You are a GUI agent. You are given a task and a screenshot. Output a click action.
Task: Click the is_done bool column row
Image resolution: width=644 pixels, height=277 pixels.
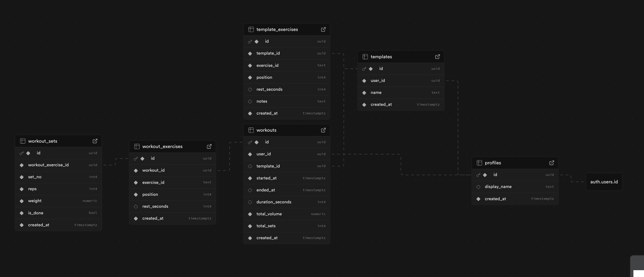pos(58,213)
